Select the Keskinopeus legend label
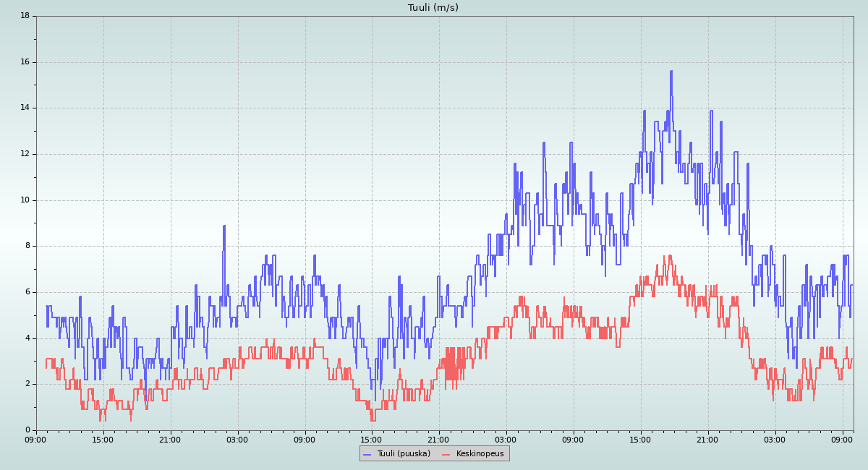868x470 pixels. pos(480,453)
